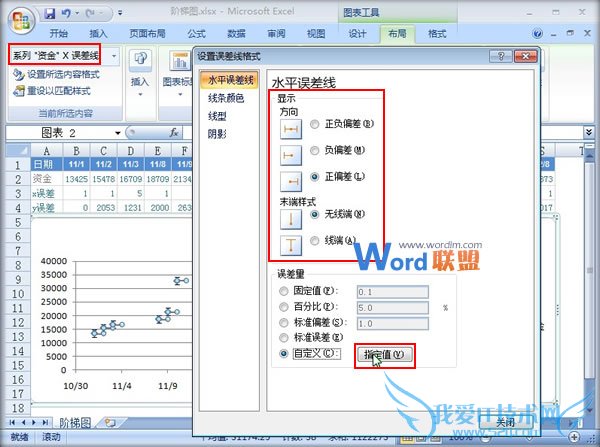This screenshot has width=600, height=447.
Task: Click the 标准偏差 value input field
Action: [x=392, y=323]
